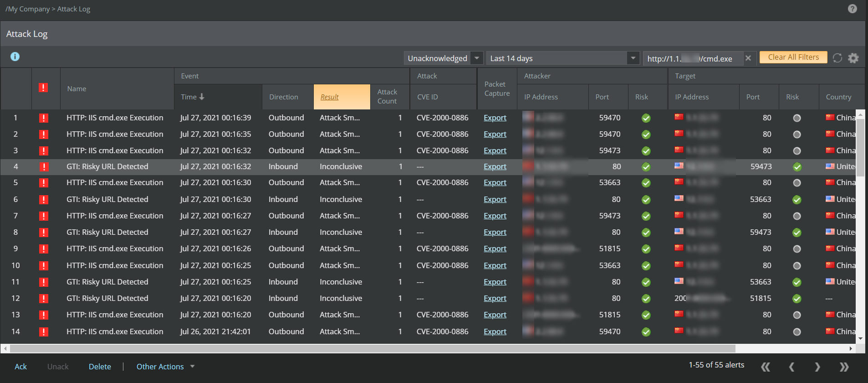
Task: Click the severity header alert icon
Action: point(43,88)
